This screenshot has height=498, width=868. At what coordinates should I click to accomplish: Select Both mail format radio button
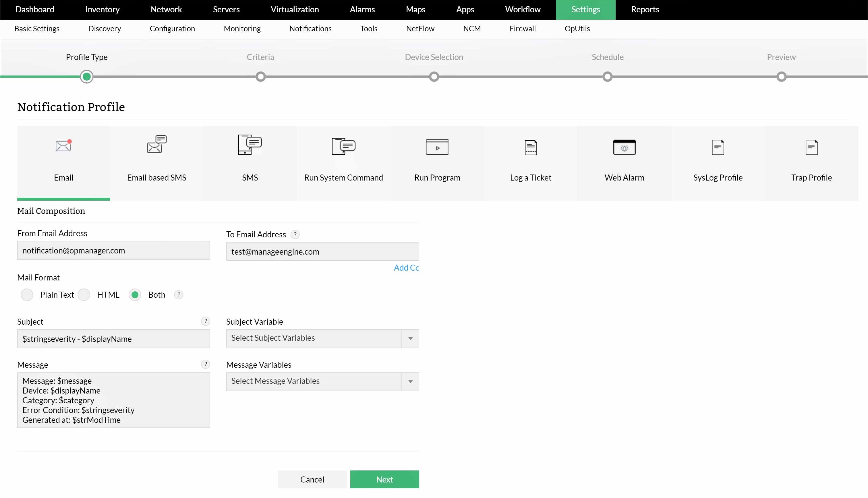pyautogui.click(x=135, y=294)
